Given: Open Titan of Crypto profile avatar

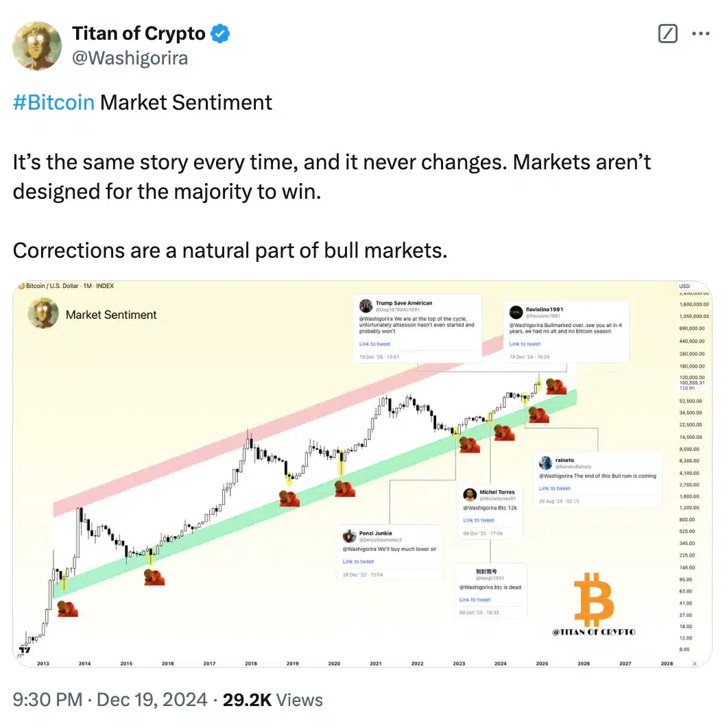Looking at the screenshot, I should point(37,45).
